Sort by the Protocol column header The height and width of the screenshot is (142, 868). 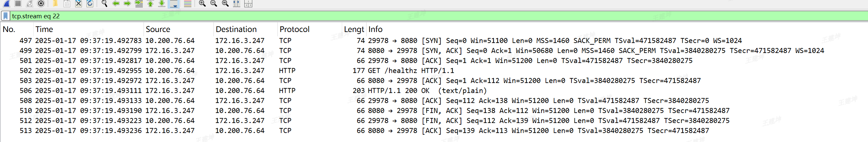tap(294, 29)
